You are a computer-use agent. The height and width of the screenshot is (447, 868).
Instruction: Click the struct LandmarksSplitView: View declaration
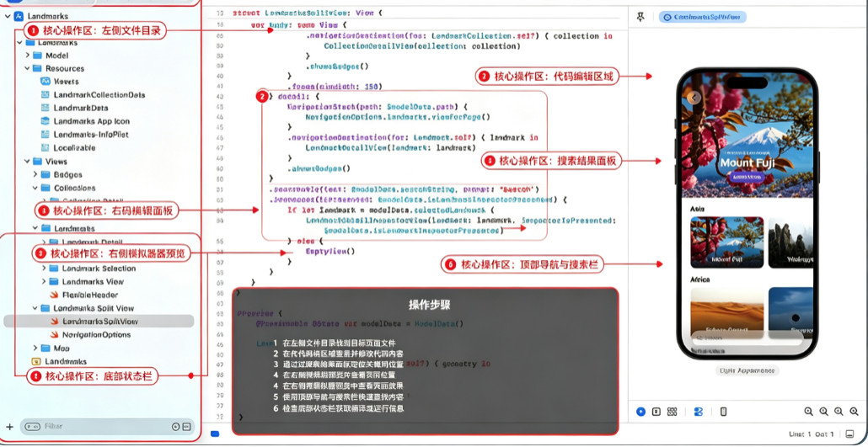tap(308, 13)
